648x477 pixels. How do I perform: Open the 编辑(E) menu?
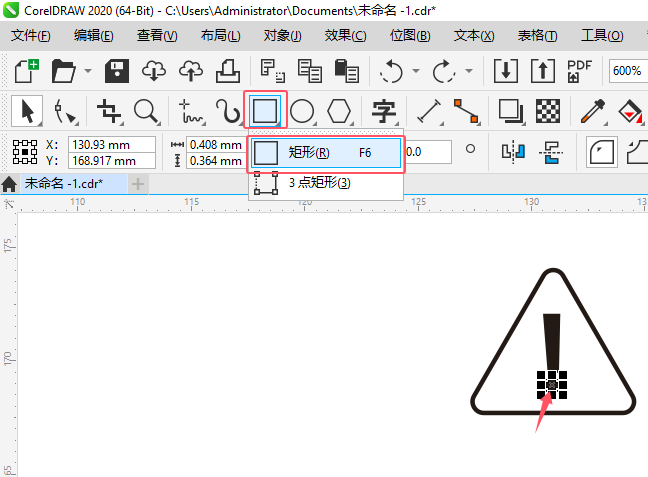(x=93, y=36)
